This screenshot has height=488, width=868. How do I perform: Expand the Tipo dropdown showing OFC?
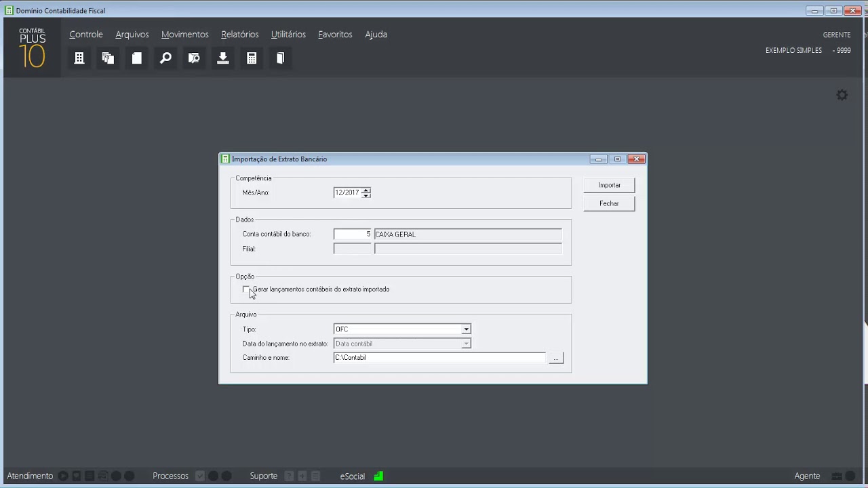pyautogui.click(x=466, y=329)
